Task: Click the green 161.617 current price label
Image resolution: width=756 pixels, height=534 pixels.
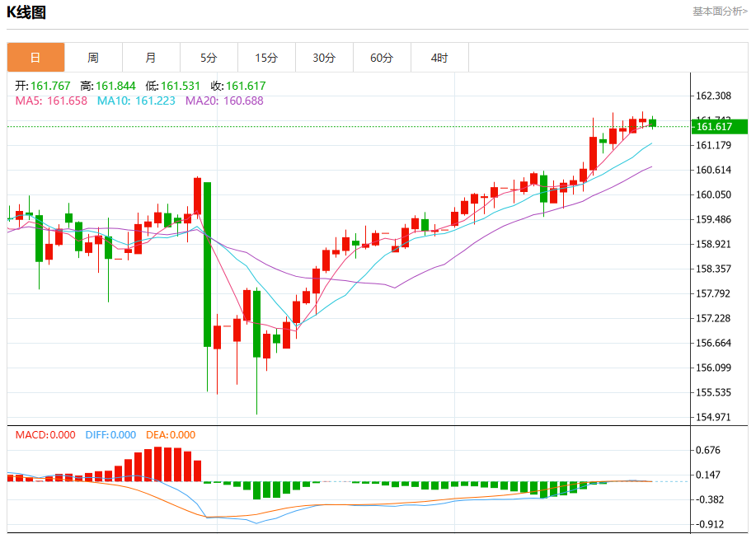Action: (720, 127)
